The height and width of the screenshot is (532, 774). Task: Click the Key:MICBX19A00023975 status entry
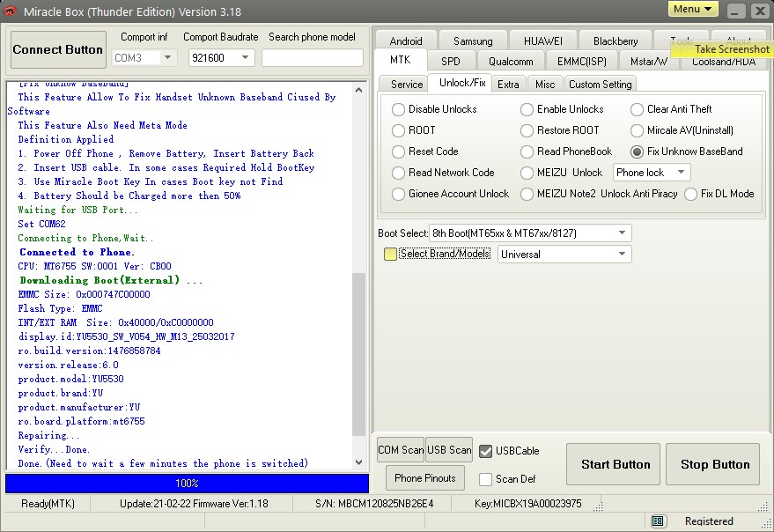(528, 504)
